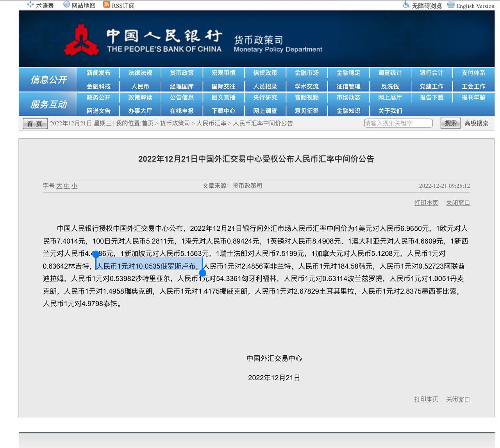This screenshot has height=448, width=500.
Task: Open the 意见征集 menu item
Action: pos(307,111)
